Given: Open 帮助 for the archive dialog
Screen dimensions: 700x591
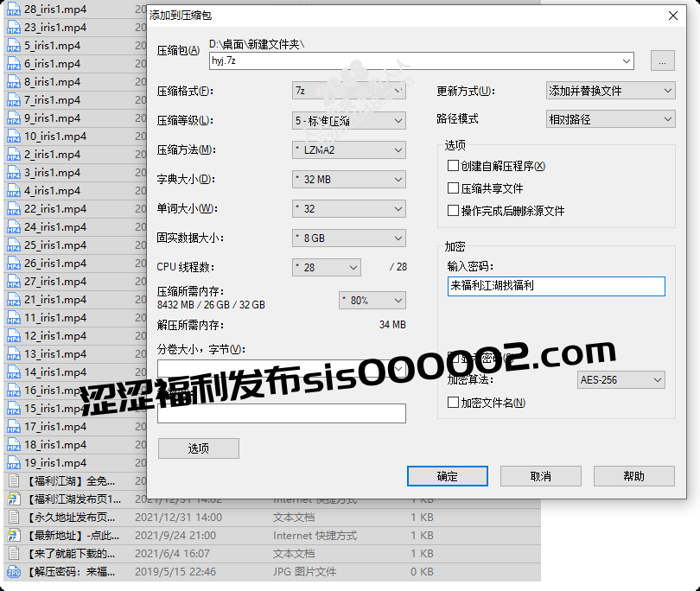Looking at the screenshot, I should (634, 476).
